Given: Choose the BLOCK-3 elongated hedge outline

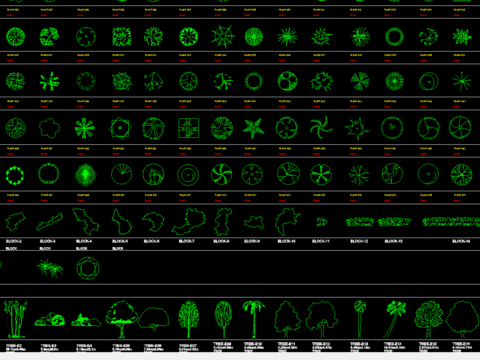Looking at the screenshot, I should (x=49, y=222).
